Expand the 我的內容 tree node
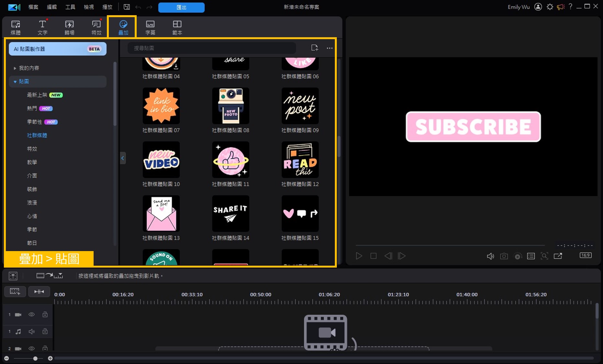 click(x=15, y=68)
